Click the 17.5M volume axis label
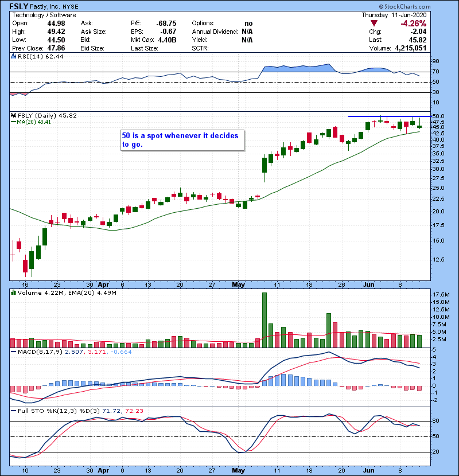 pyautogui.click(x=441, y=294)
